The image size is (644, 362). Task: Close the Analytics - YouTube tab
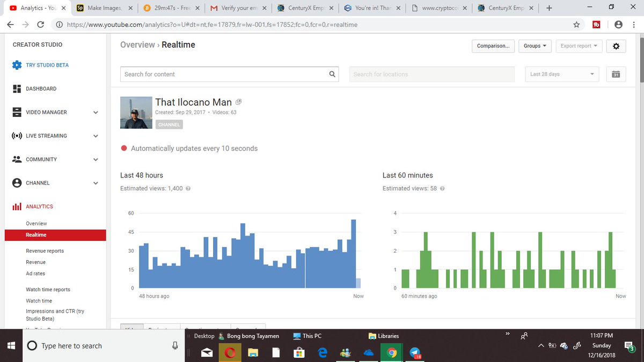click(x=64, y=9)
